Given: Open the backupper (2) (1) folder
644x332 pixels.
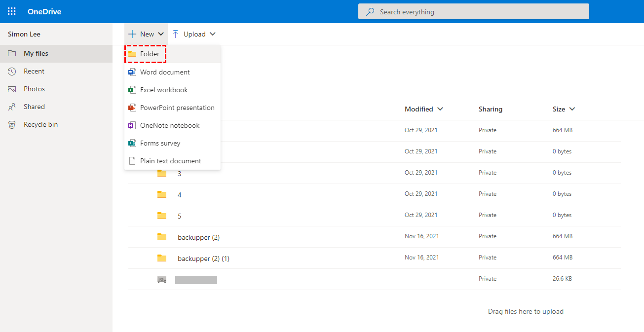Looking at the screenshot, I should 203,258.
